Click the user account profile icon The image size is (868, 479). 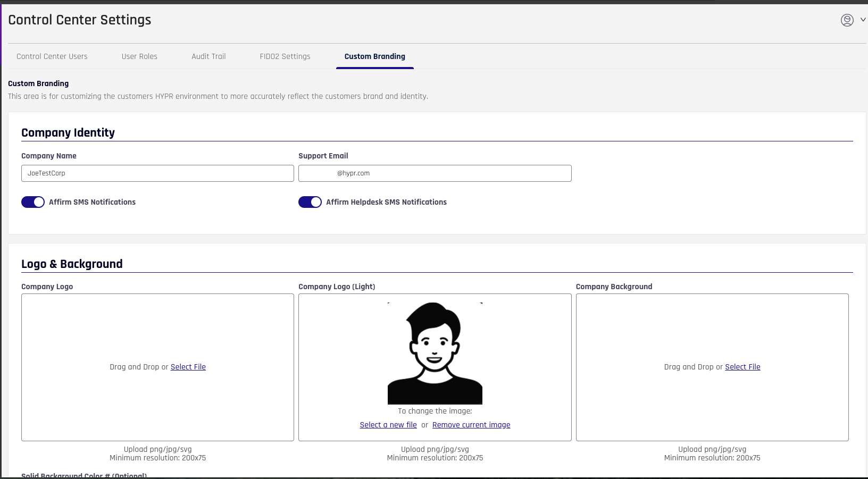coord(847,20)
